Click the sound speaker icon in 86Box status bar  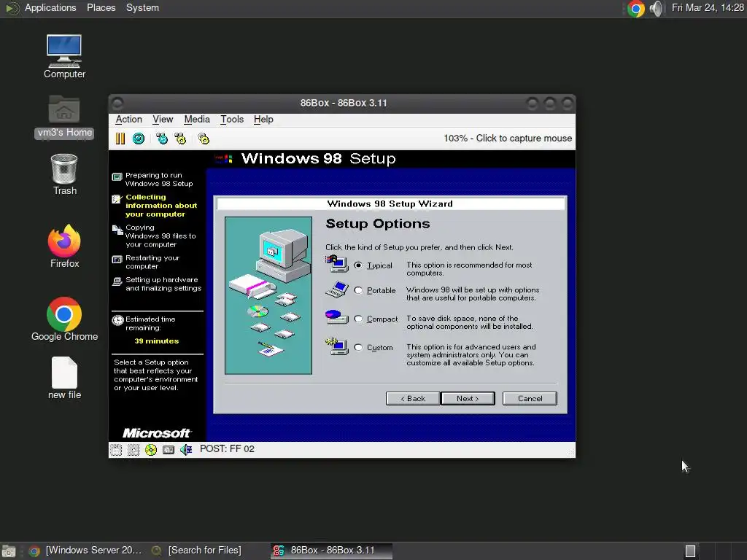click(186, 449)
